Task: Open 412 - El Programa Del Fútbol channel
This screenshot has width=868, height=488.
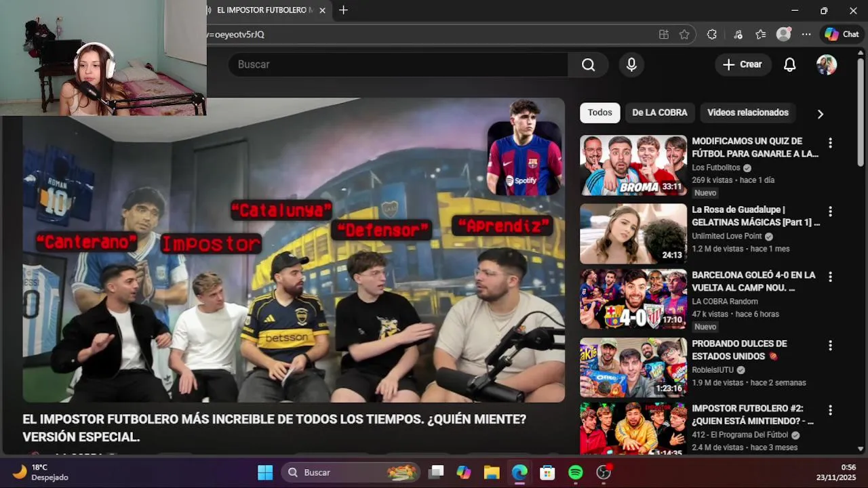Action: [x=740, y=435]
